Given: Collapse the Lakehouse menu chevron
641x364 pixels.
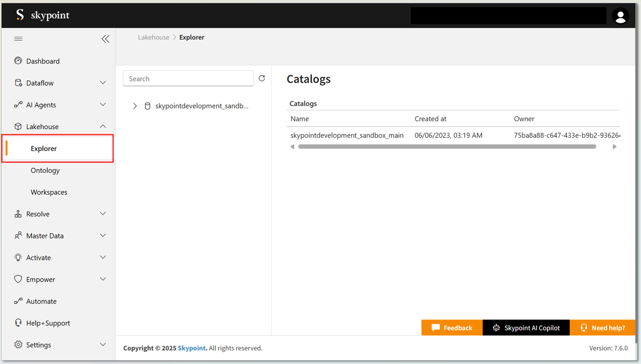Looking at the screenshot, I should (x=103, y=126).
